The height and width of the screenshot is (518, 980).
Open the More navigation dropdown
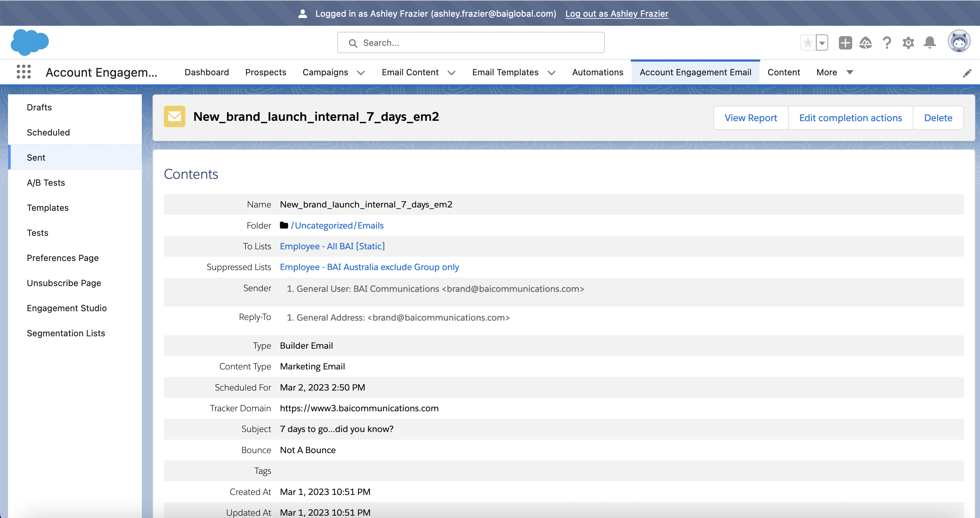(835, 72)
